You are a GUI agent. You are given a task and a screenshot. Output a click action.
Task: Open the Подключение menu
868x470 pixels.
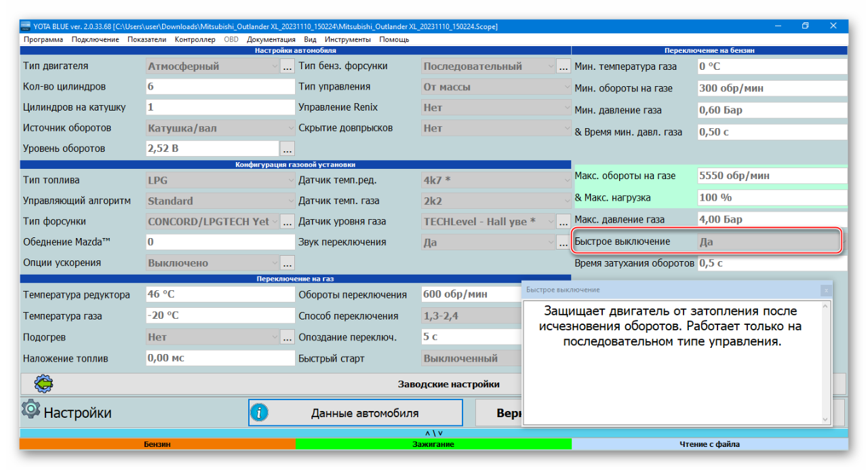click(95, 39)
